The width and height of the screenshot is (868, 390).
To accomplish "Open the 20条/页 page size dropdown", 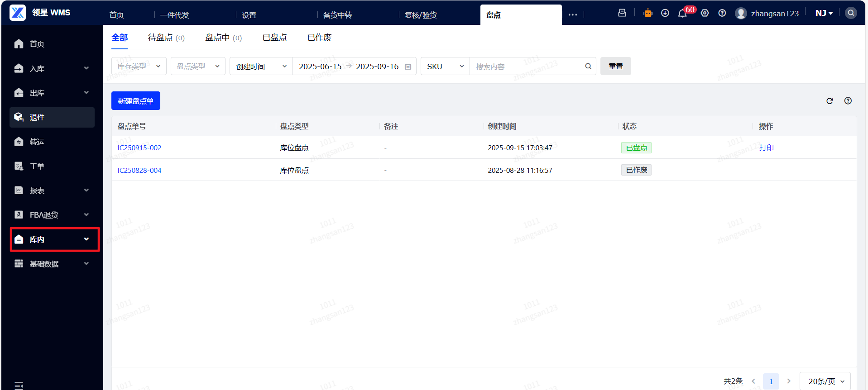I will pos(825,381).
